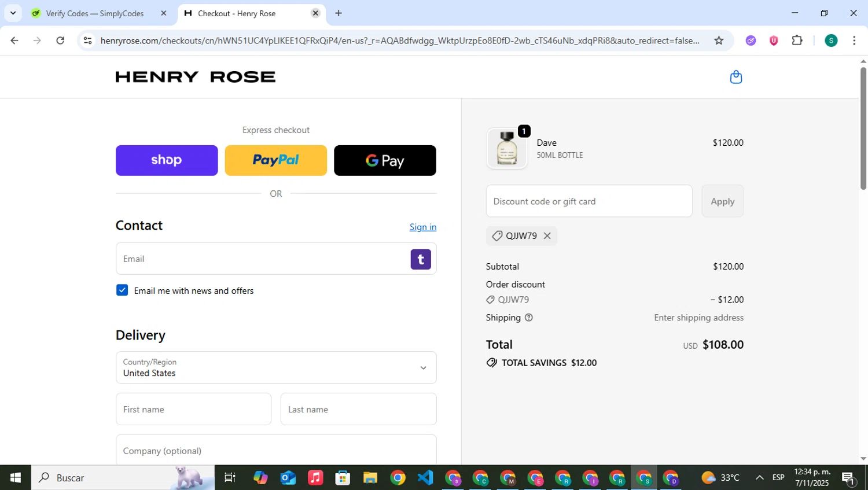This screenshot has width=868, height=490.
Task: Click the uBlock shield extension icon
Action: click(x=774, y=40)
